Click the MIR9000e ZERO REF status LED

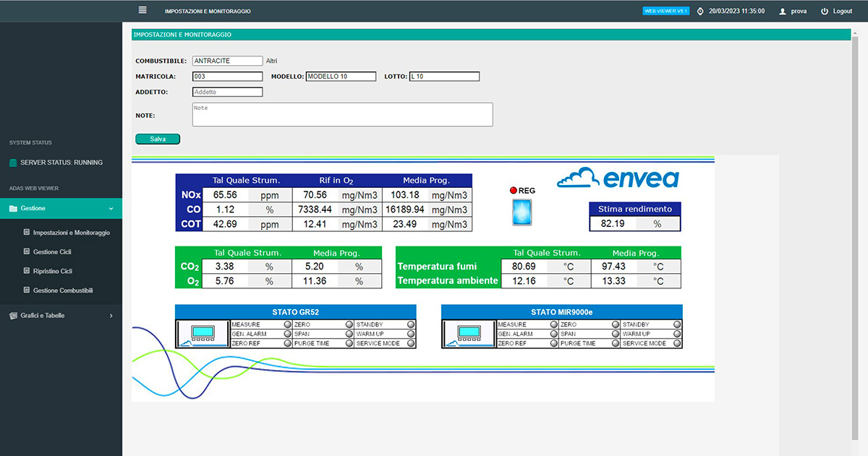click(x=553, y=344)
